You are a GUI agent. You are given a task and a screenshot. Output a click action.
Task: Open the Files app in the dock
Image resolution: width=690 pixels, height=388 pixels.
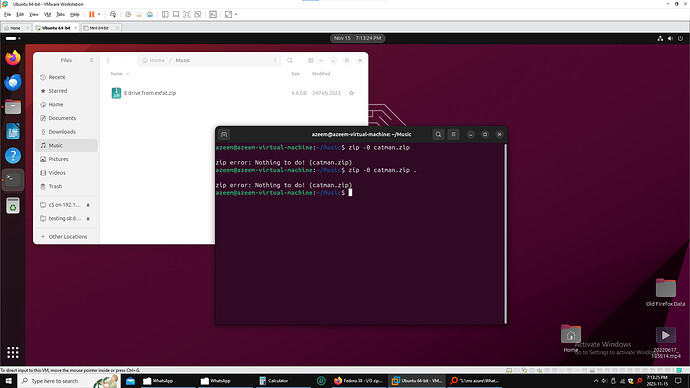pyautogui.click(x=13, y=107)
